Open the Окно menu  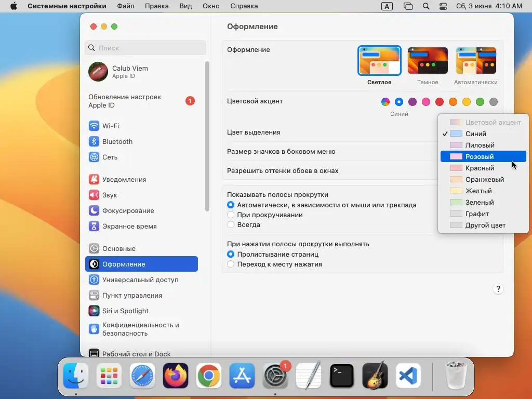coord(211,6)
